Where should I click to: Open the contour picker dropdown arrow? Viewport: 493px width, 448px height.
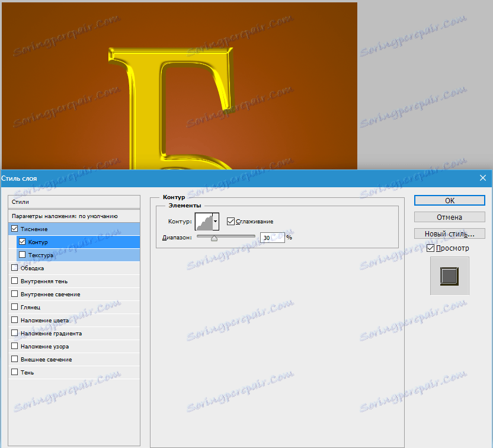pos(215,221)
